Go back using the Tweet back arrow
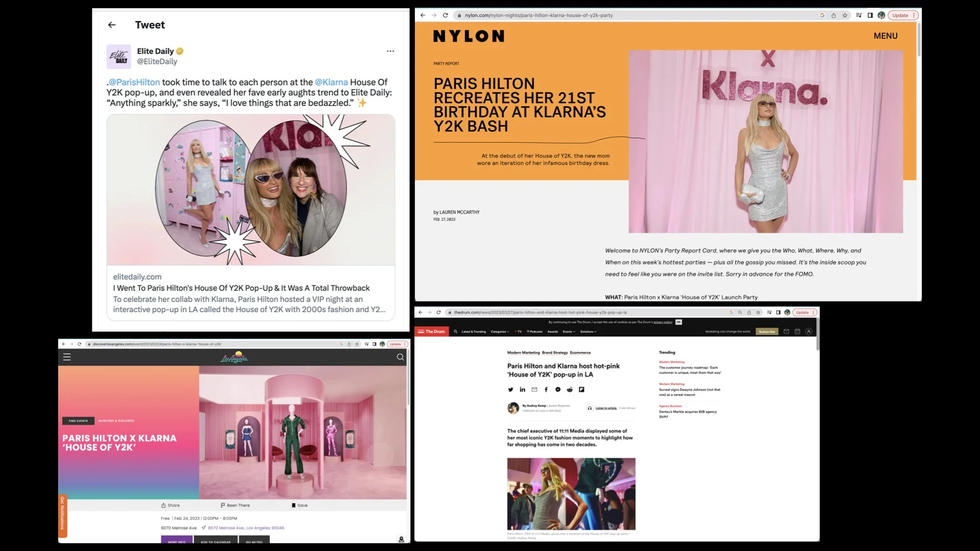 point(112,25)
